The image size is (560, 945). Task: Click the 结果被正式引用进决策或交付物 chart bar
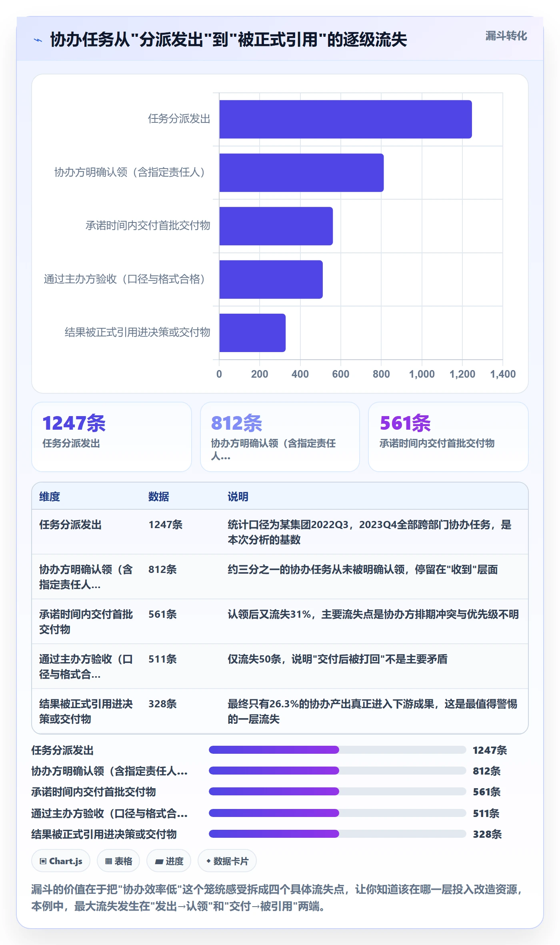click(252, 333)
